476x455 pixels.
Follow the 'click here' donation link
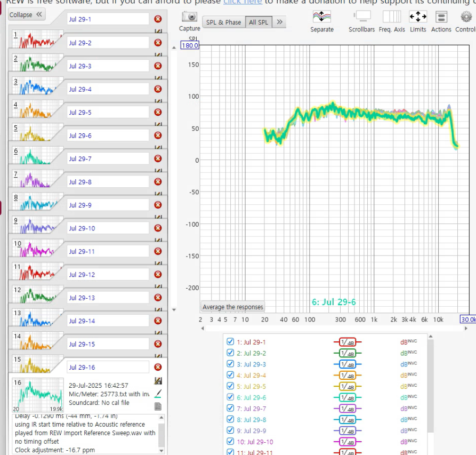[x=243, y=2]
